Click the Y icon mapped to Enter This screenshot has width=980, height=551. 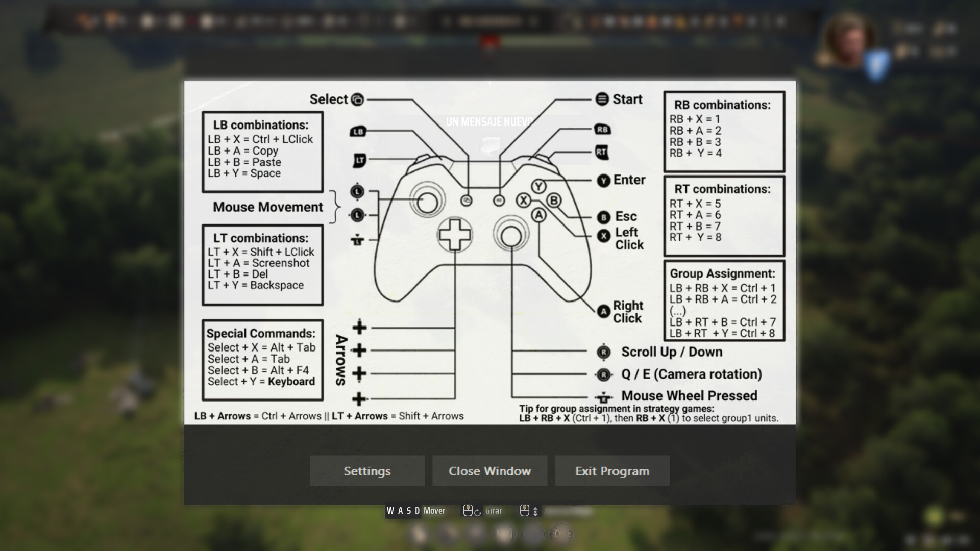click(603, 180)
